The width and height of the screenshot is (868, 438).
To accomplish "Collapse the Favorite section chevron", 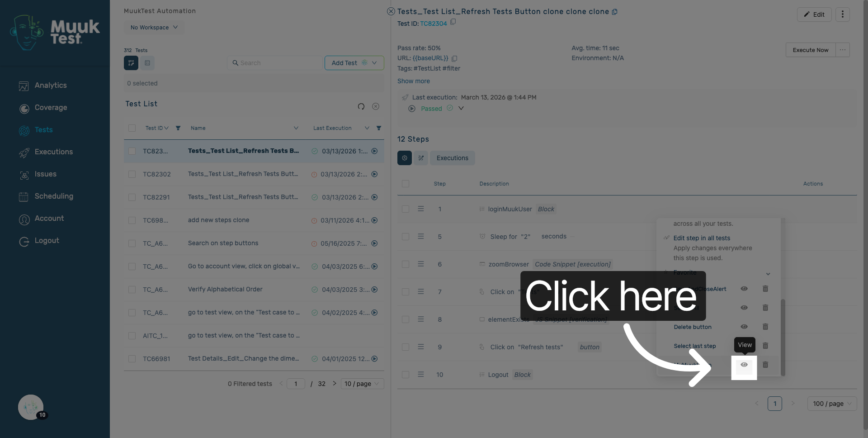I will coord(768,274).
